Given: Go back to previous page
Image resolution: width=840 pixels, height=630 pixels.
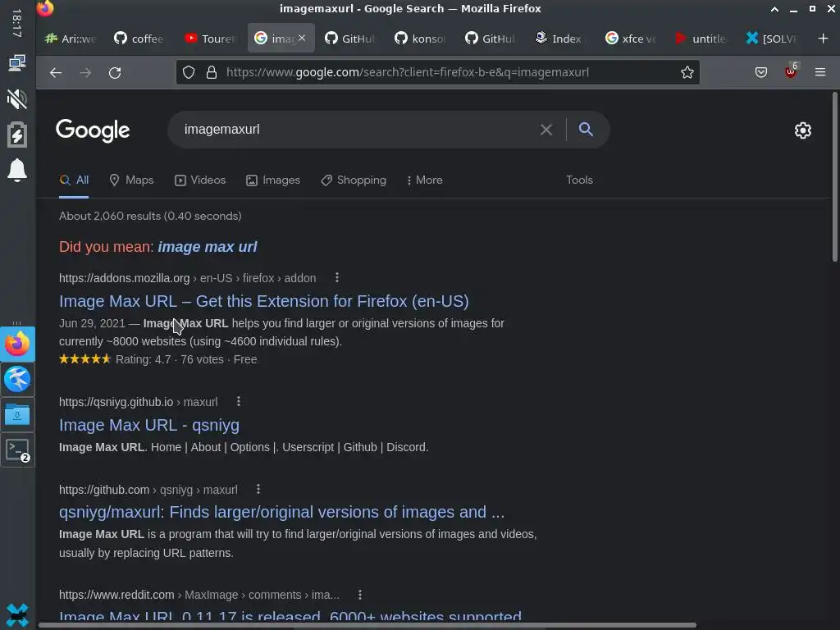Looking at the screenshot, I should click(x=56, y=72).
